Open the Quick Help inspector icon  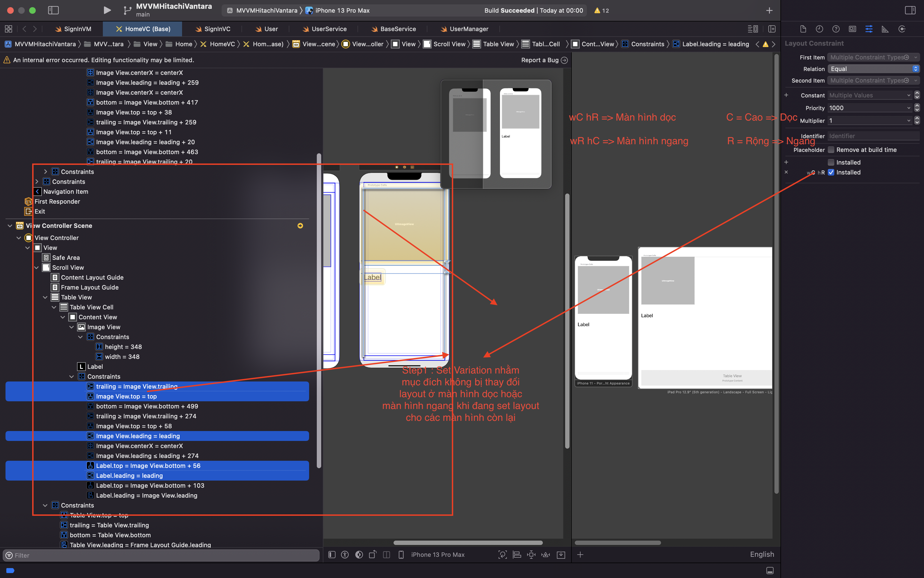[x=836, y=29]
